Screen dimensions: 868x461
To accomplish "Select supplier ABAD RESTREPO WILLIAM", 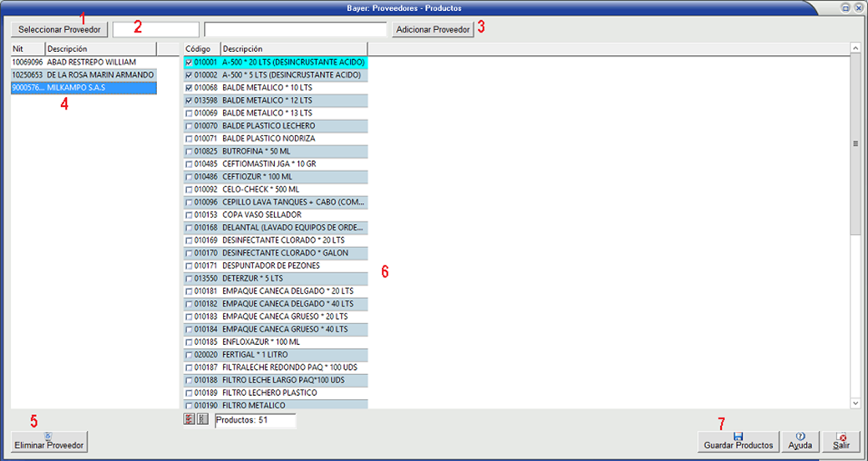I will tap(84, 62).
